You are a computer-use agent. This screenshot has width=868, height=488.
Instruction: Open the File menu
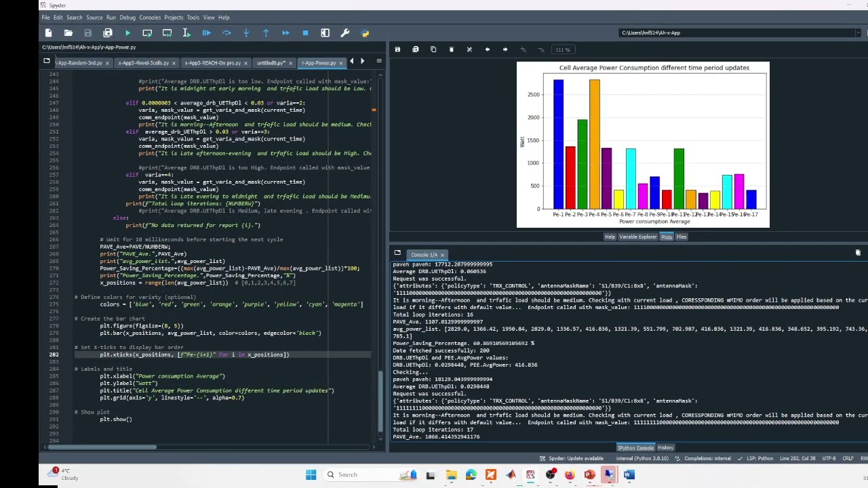(x=45, y=18)
